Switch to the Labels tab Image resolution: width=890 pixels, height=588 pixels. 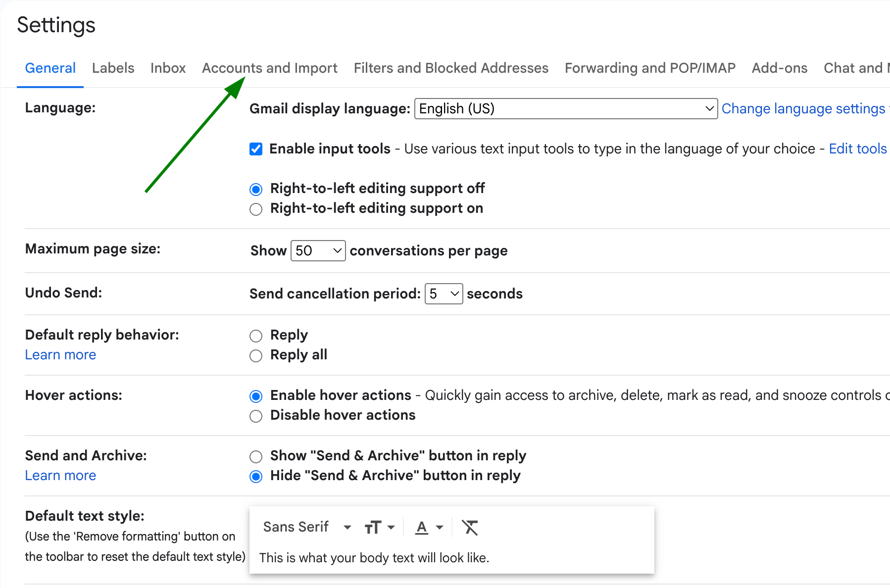coord(113,68)
